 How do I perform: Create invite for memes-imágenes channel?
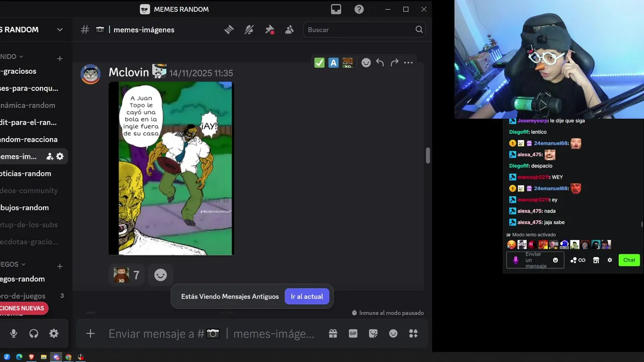pyautogui.click(x=50, y=157)
